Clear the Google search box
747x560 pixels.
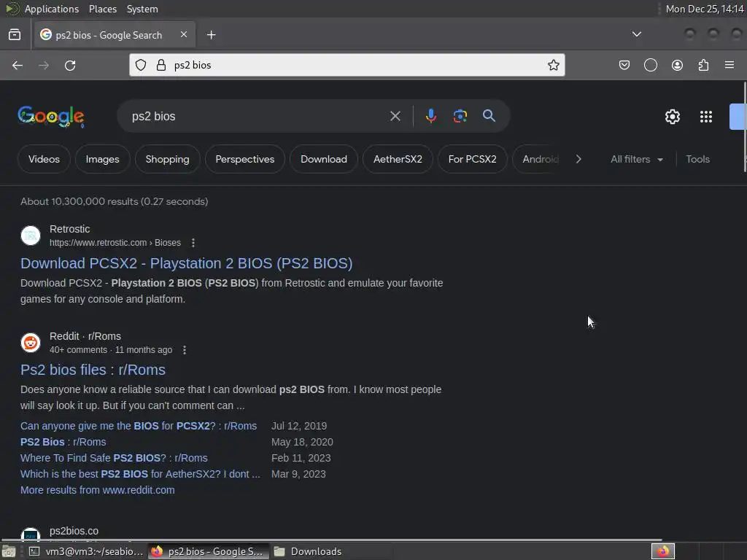pyautogui.click(x=395, y=116)
